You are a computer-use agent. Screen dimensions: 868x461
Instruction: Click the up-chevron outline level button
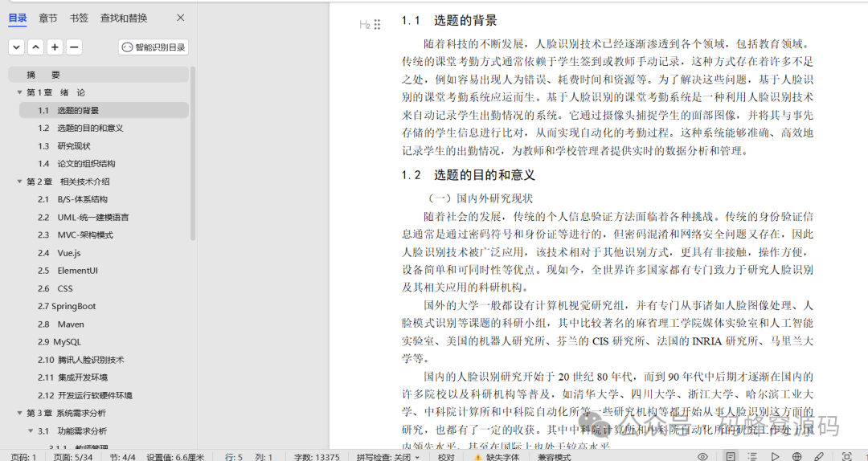(35, 47)
